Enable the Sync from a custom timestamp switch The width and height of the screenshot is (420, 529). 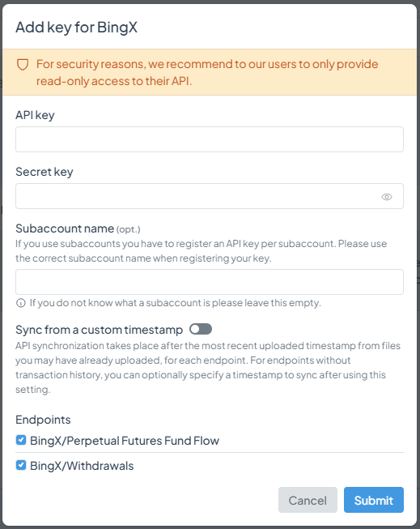click(x=201, y=329)
